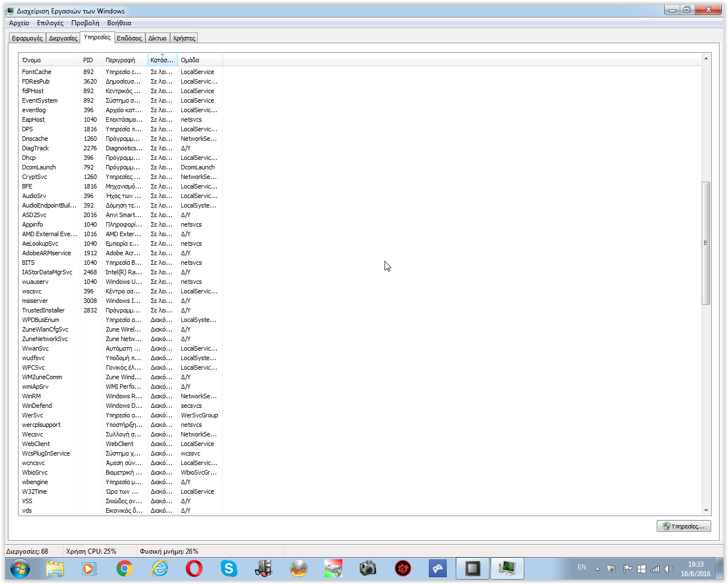Select the DiagTrack service row

(121, 148)
